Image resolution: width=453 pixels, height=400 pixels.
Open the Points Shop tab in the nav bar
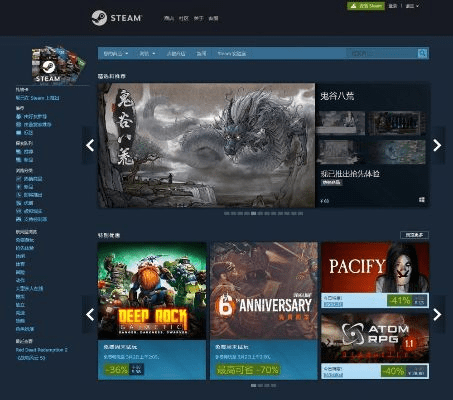pos(176,53)
